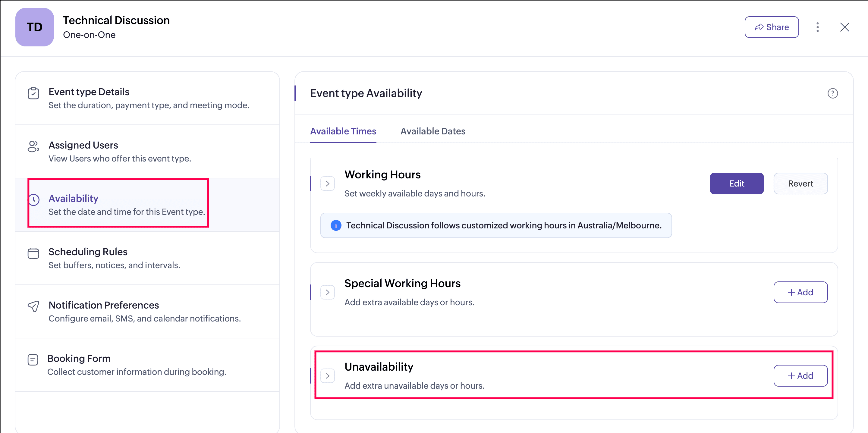Click 'View Users who offer this event type.' text
Image resolution: width=868 pixels, height=433 pixels.
[x=120, y=158]
